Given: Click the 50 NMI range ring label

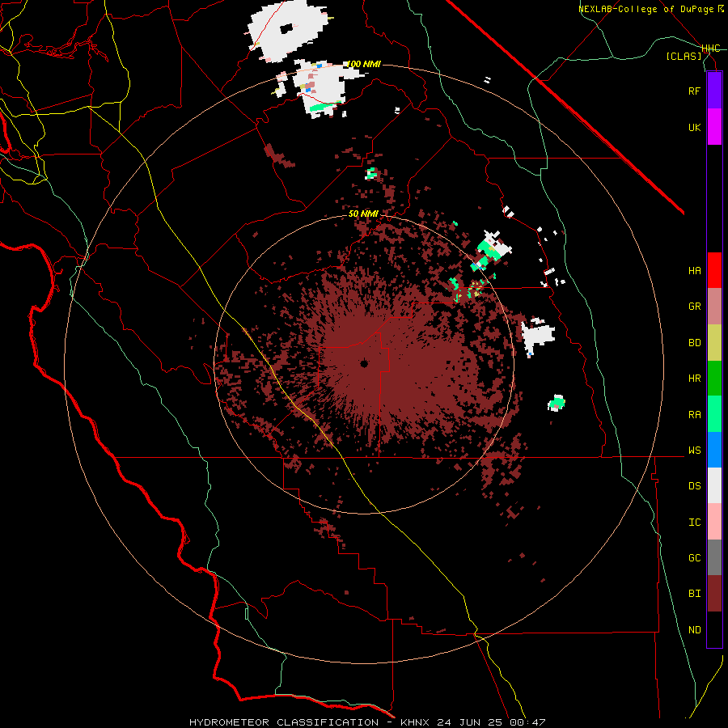Looking at the screenshot, I should coord(363,214).
